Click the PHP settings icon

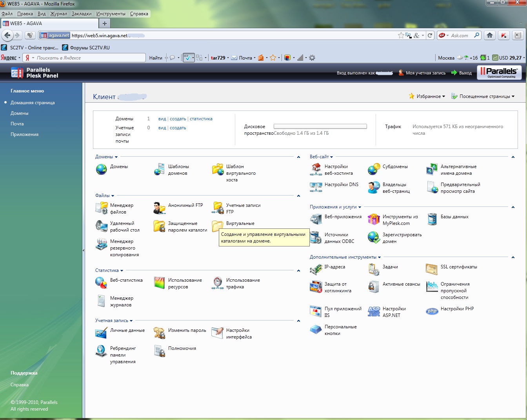432,311
